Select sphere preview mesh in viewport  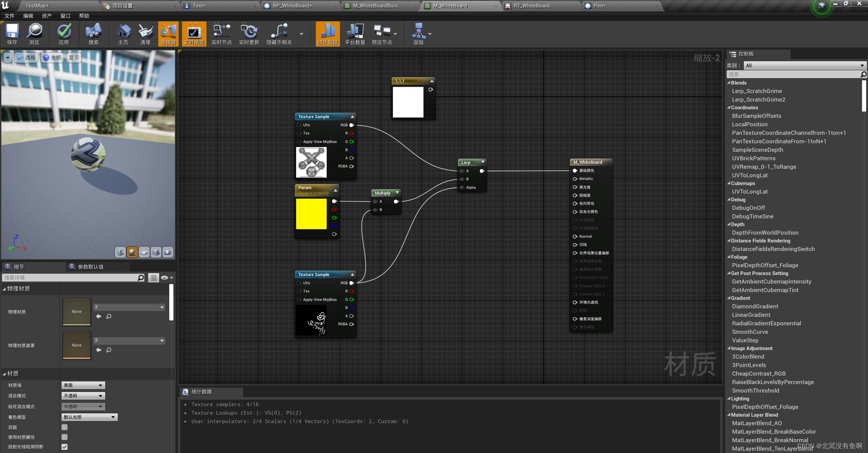pyautogui.click(x=132, y=252)
